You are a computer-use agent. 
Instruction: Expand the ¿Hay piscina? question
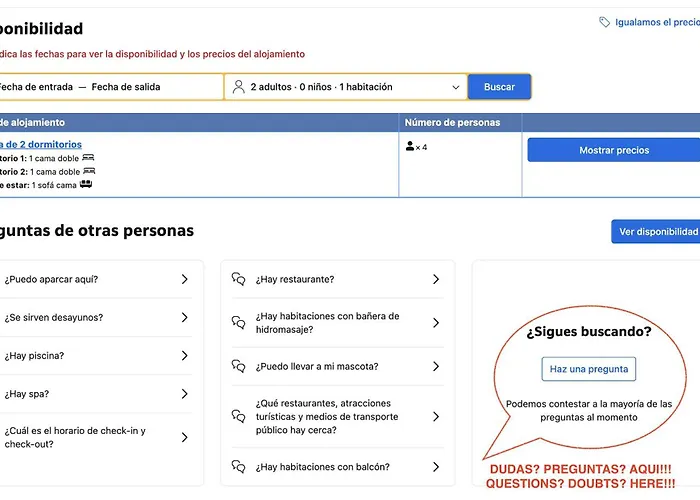(95, 356)
